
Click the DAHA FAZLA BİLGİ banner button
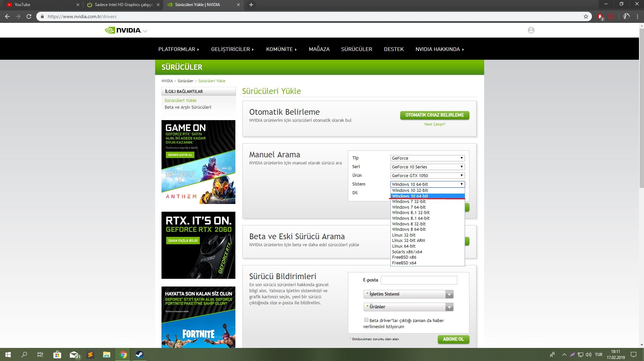(183, 241)
